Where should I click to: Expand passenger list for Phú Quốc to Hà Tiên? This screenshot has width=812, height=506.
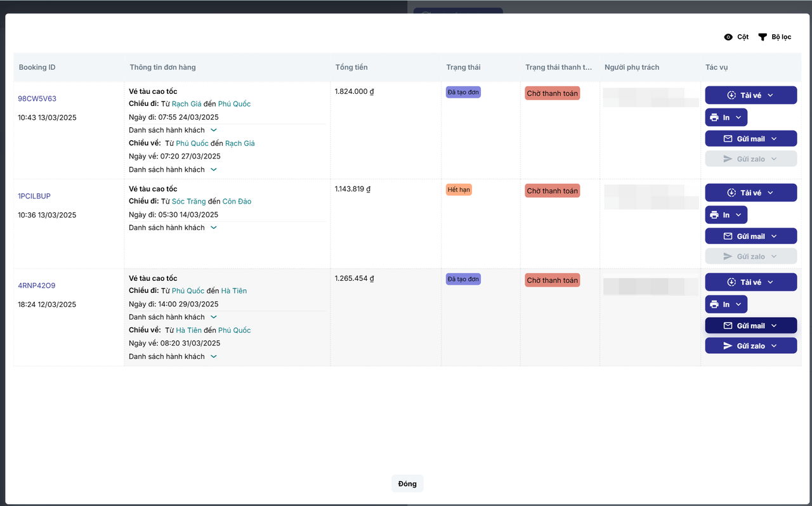(173, 317)
